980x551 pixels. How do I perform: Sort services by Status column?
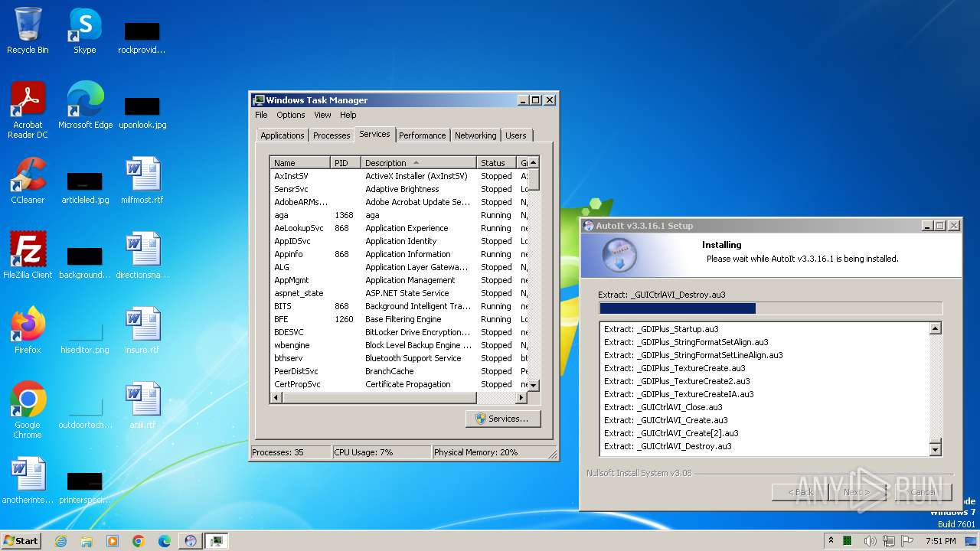(x=497, y=163)
